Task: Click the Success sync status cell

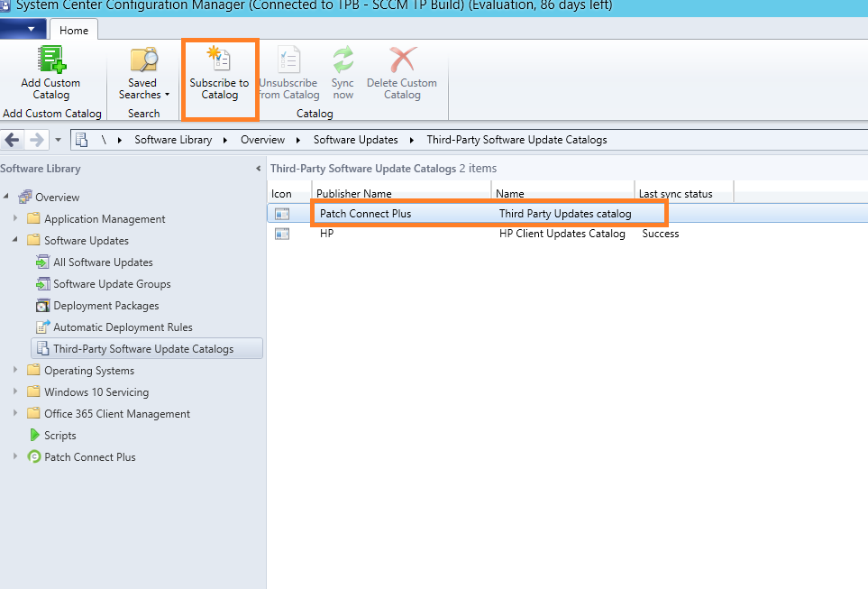Action: (661, 234)
